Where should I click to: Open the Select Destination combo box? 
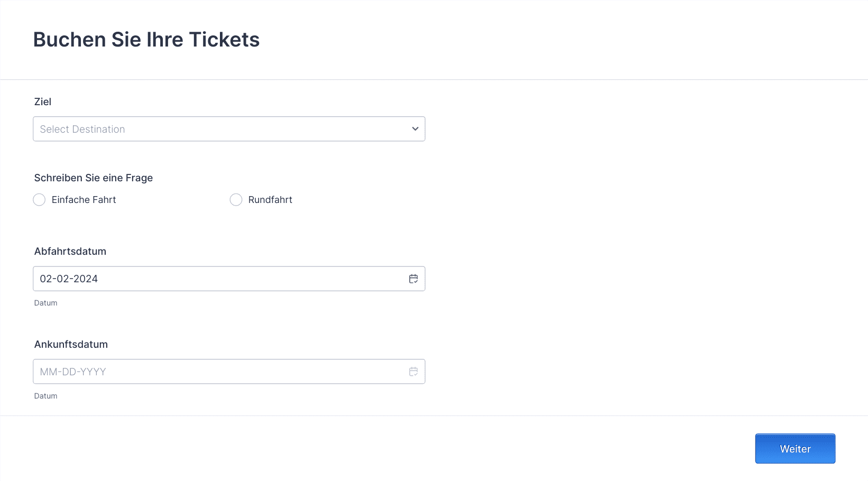tap(229, 129)
